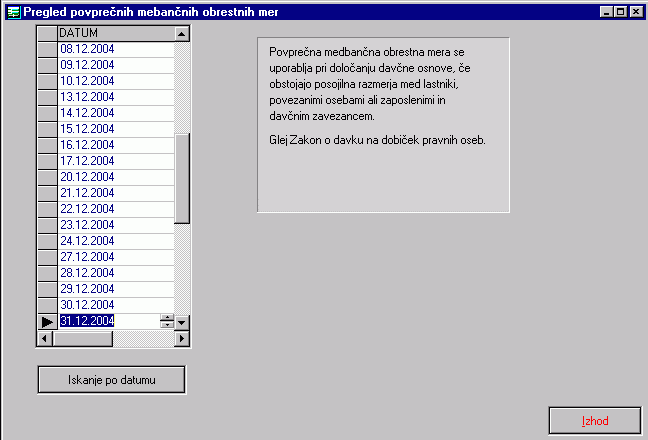Viewport: 648px width, 440px height.
Task: Click the DATUM column header
Action: [116, 33]
